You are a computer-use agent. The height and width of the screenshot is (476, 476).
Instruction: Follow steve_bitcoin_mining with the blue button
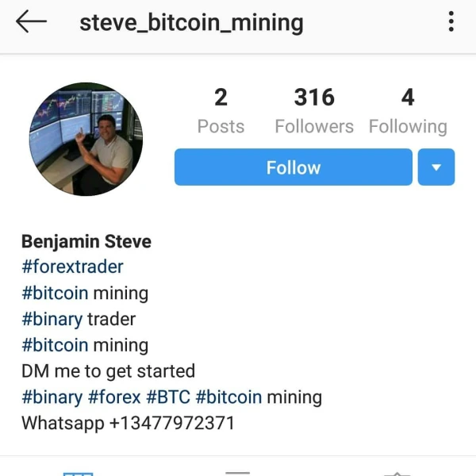point(294,167)
